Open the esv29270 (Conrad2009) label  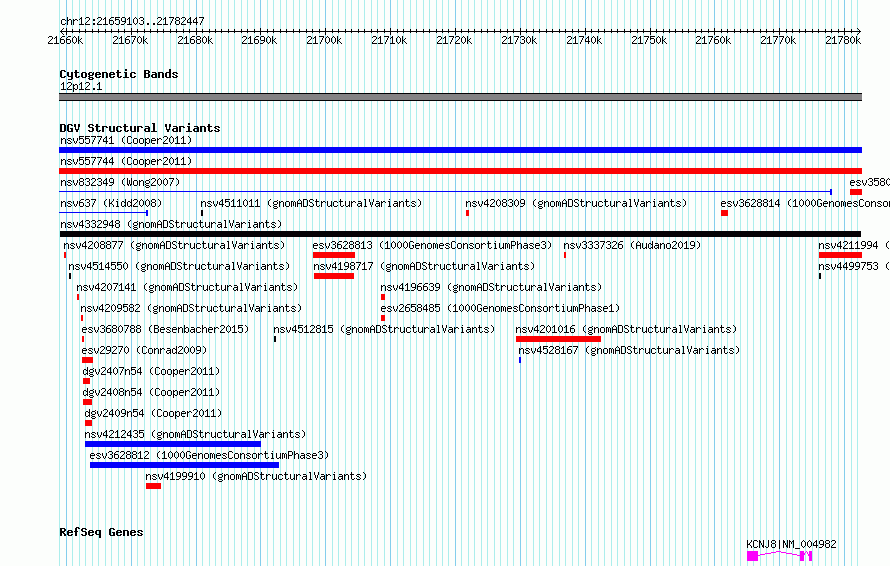point(145,350)
